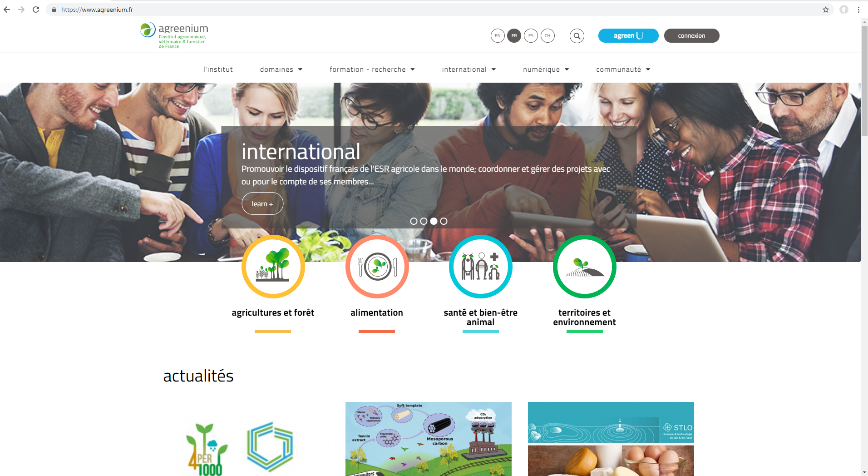This screenshot has height=476, width=868.
Task: Expand the domaines menu
Action: point(281,69)
